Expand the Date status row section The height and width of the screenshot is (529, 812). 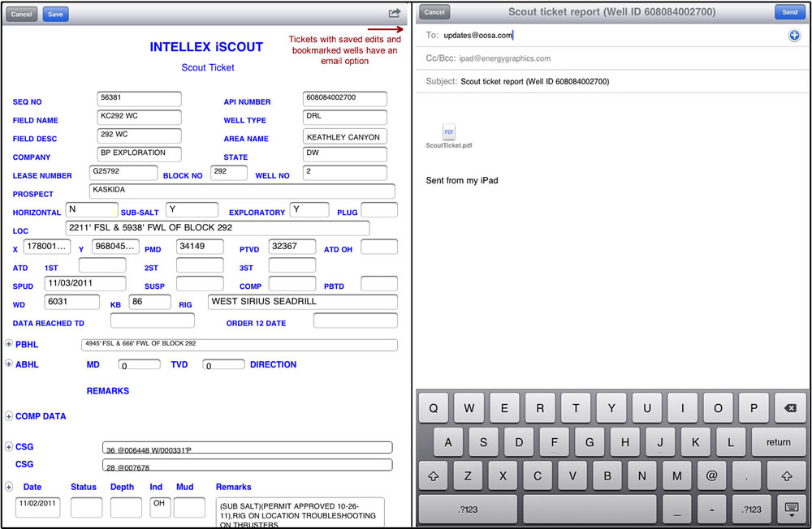[x=9, y=487]
